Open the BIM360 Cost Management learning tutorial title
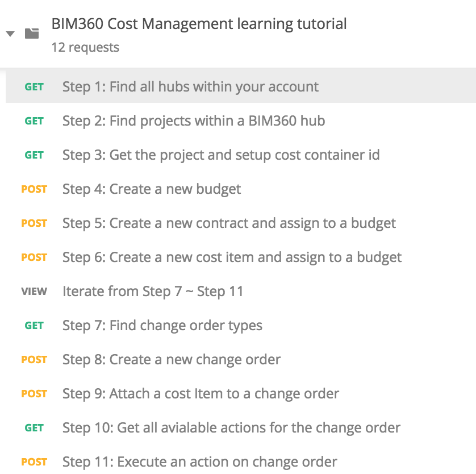This screenshot has height=474, width=476. click(199, 24)
